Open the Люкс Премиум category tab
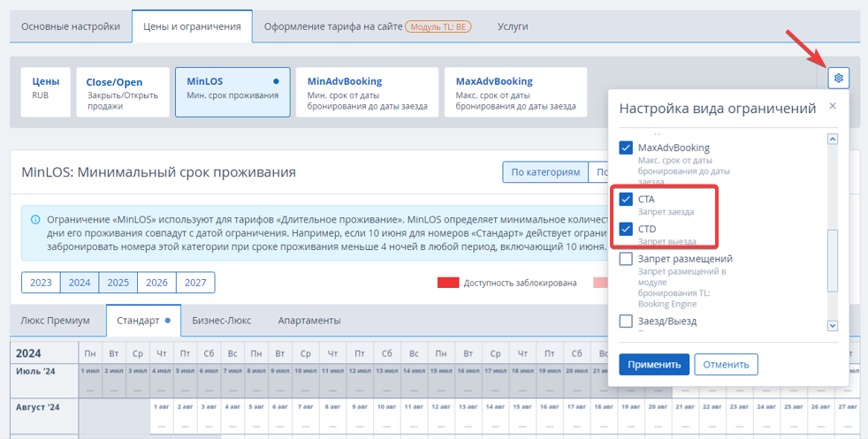868x439 pixels. [55, 321]
